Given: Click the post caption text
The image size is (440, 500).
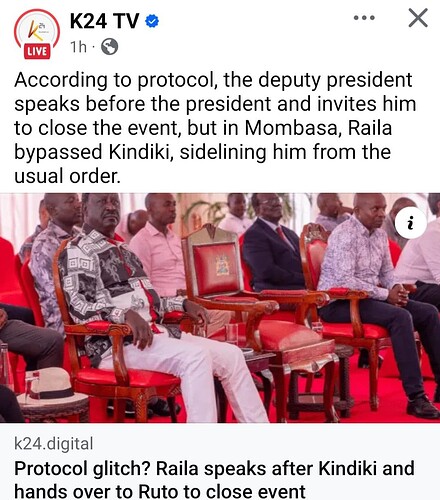Looking at the screenshot, I should click(215, 128).
